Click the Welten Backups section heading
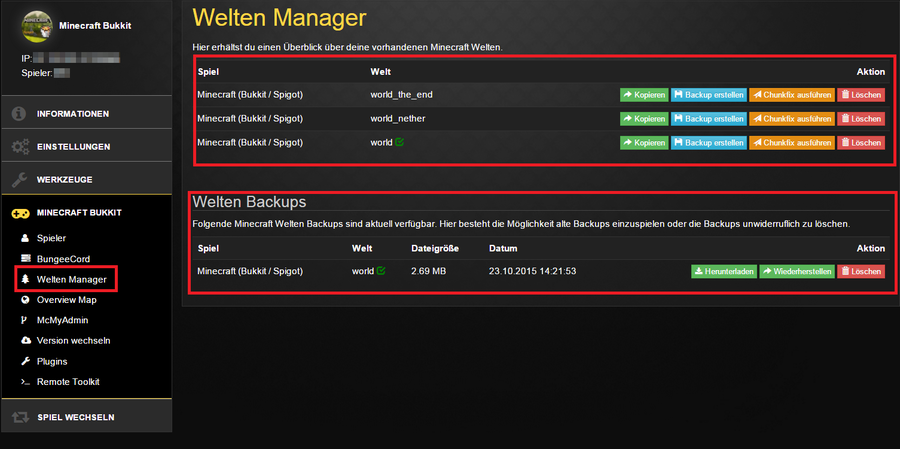Image resolution: width=900 pixels, height=449 pixels. click(249, 202)
